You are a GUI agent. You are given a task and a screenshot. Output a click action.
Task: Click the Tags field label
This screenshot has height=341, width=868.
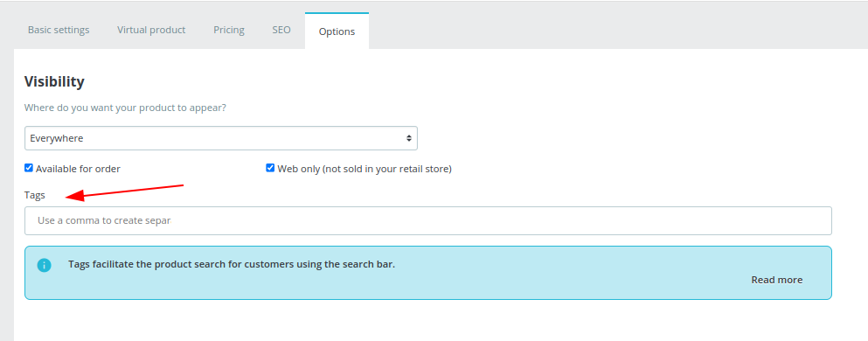[x=35, y=195]
